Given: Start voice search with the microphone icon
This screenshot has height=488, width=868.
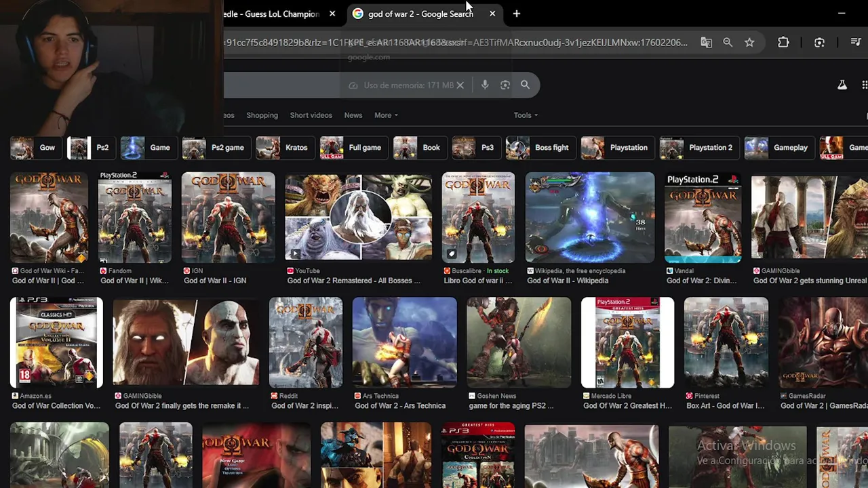Looking at the screenshot, I should tap(485, 85).
